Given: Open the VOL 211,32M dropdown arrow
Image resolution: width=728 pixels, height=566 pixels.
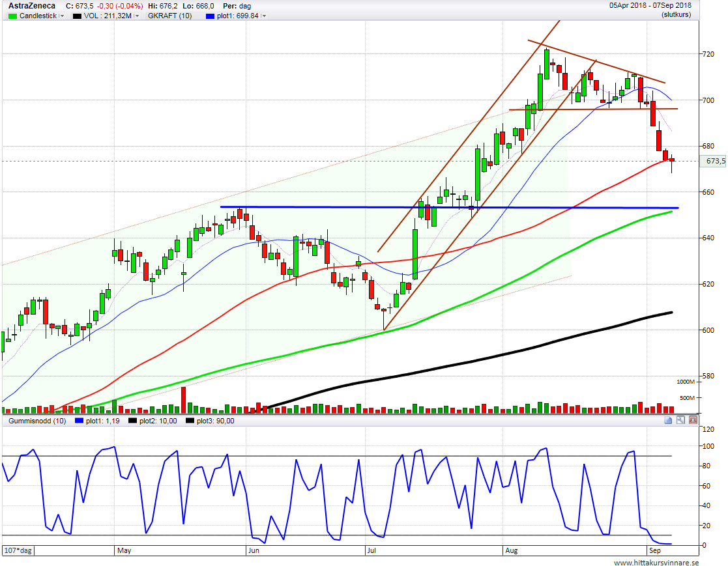Looking at the screenshot, I should pyautogui.click(x=136, y=16).
